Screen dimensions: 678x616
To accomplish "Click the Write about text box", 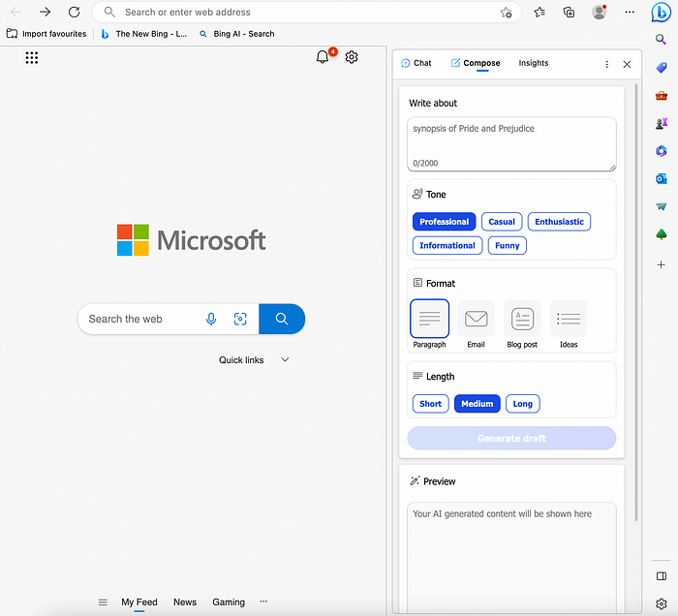I will click(511, 144).
